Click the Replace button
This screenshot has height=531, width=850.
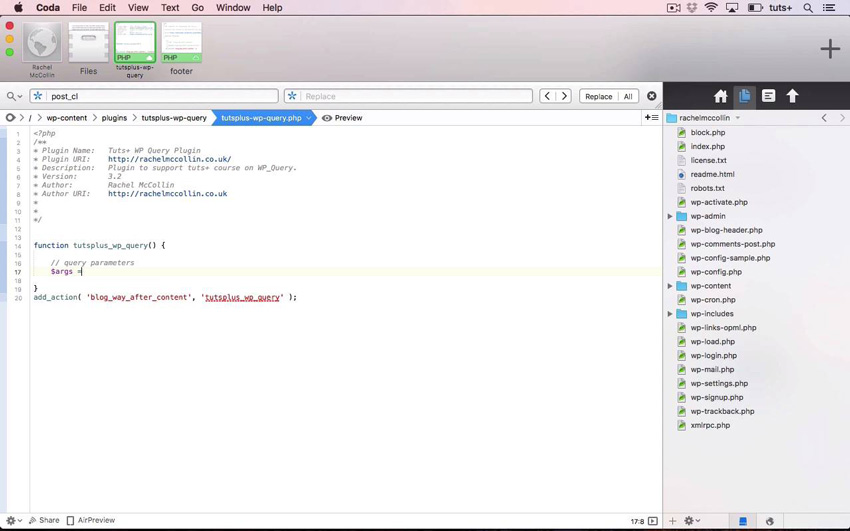[598, 96]
